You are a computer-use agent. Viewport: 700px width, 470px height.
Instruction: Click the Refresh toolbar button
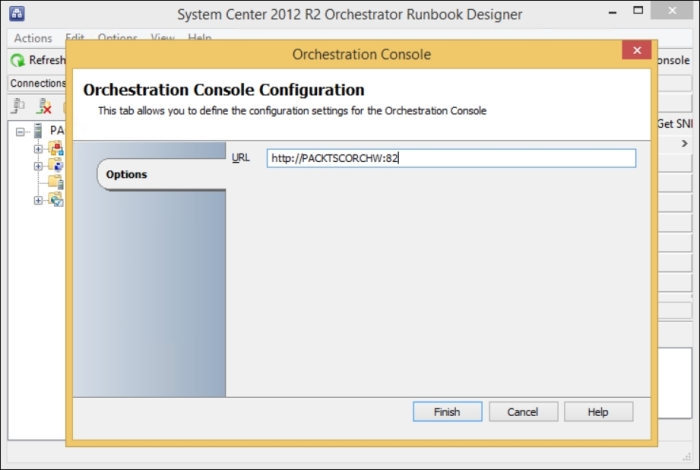[38, 60]
